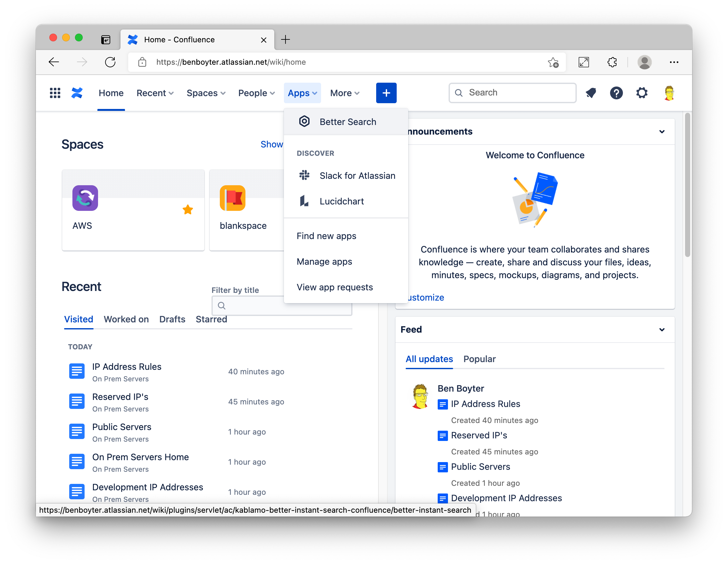Viewport: 728px width, 564px height.
Task: Add page to favorites star icon
Action: click(x=553, y=62)
